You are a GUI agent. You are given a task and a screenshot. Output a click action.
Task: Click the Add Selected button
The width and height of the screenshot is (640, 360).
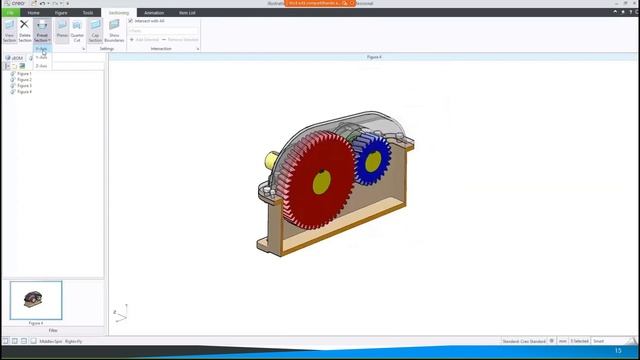click(144, 40)
